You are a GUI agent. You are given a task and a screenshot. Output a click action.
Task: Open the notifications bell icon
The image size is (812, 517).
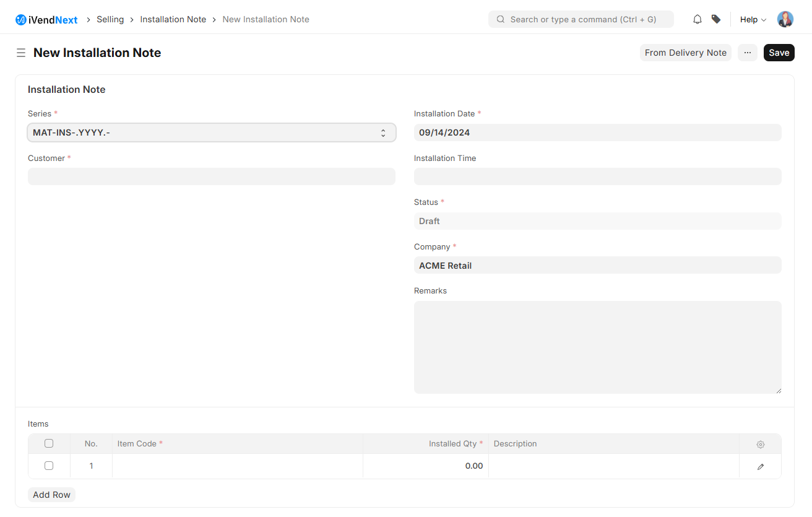coord(698,19)
